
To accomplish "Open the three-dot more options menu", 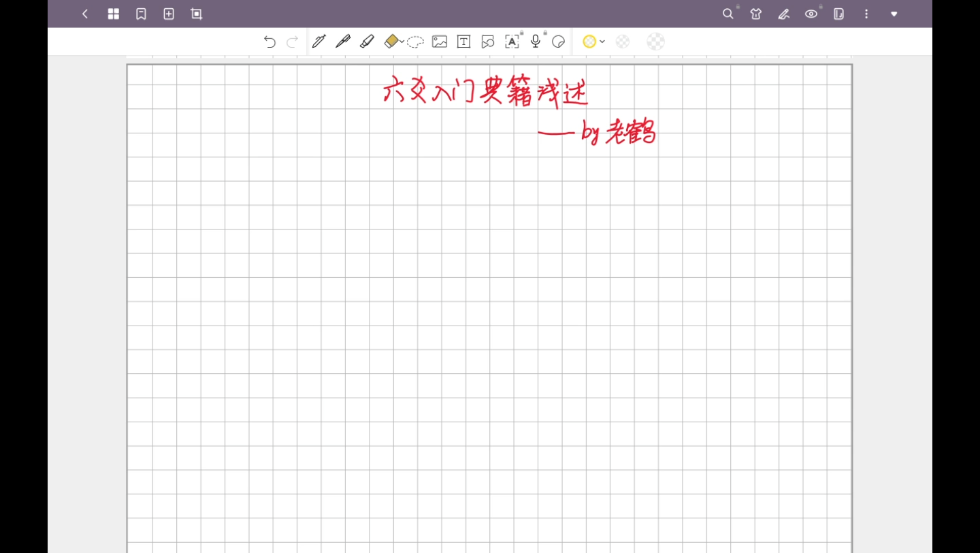I will click(866, 14).
